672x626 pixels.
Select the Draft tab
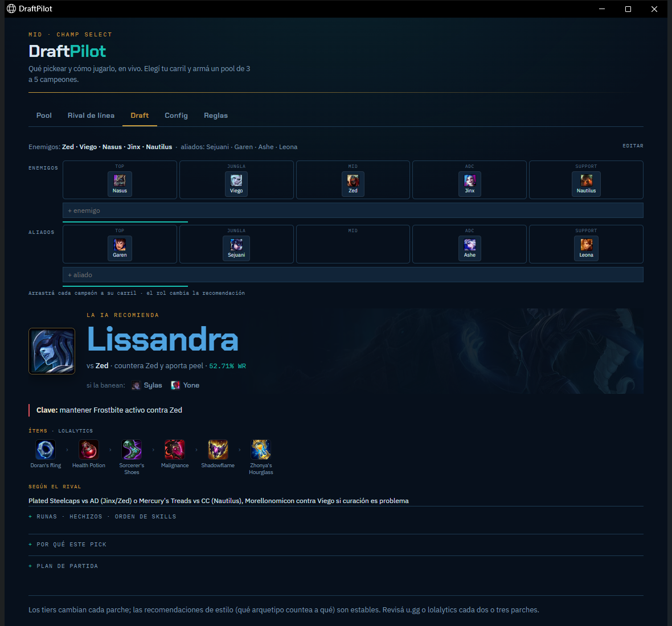coord(140,116)
